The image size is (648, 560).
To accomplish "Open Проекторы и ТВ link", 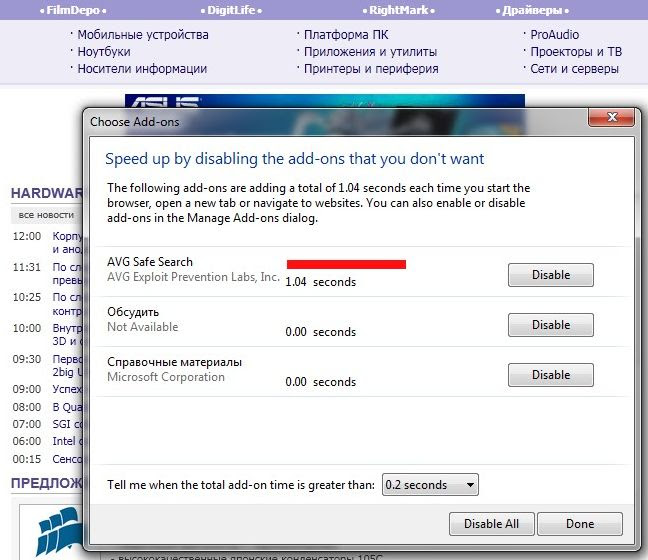I will click(x=576, y=52).
